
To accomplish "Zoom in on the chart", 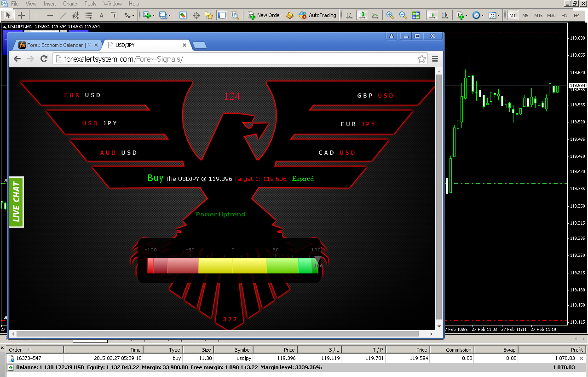I will pos(390,15).
